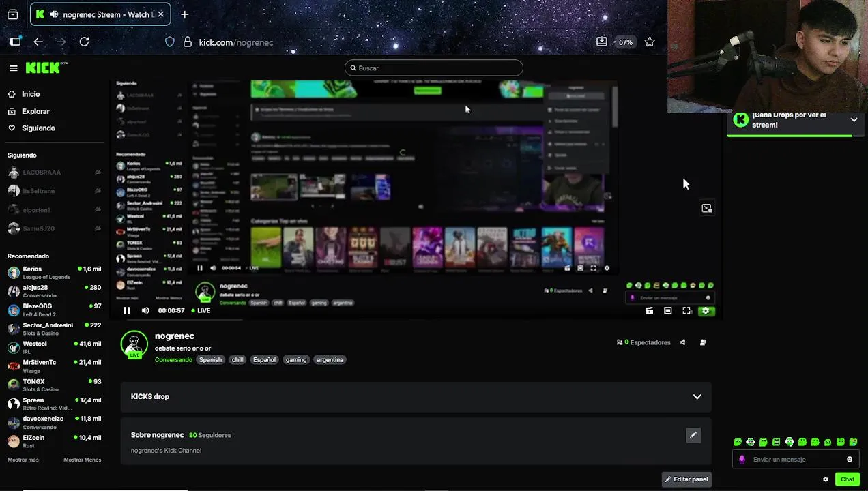Enter fullscreen in the stream player
This screenshot has width=868, height=491.
pyautogui.click(x=686, y=310)
